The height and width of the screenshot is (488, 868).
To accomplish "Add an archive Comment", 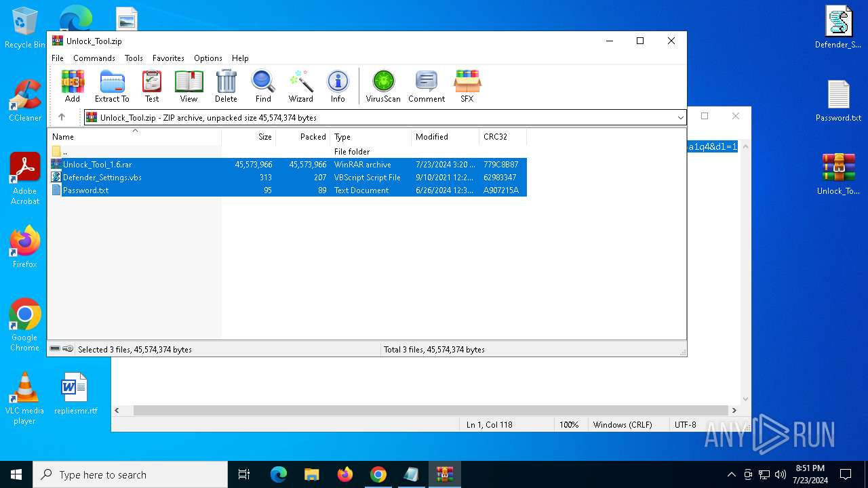I will [427, 86].
